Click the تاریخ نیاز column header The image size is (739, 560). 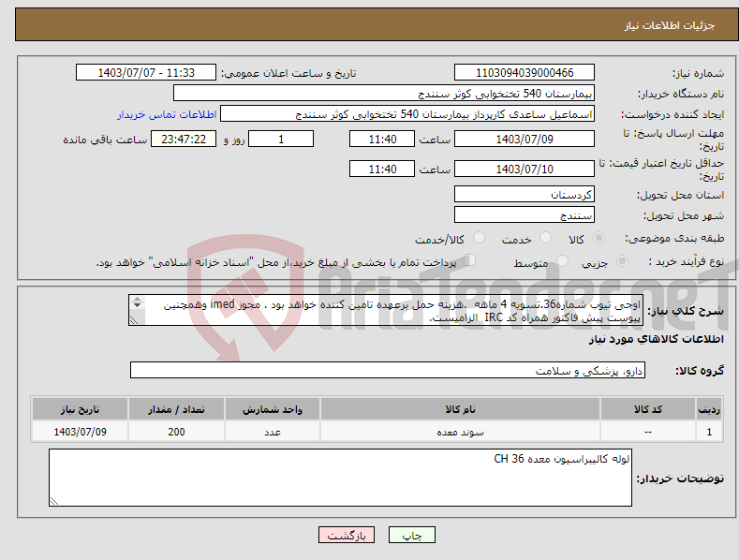coord(80,409)
